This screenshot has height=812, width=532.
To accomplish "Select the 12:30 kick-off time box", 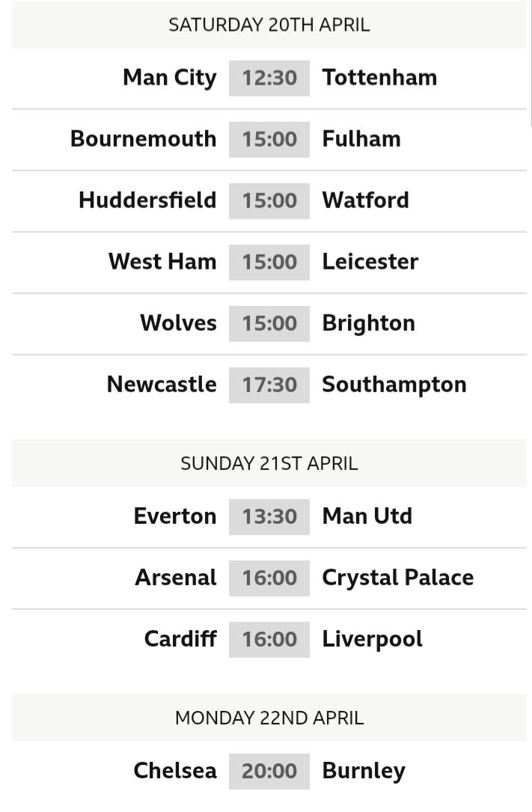I will [269, 78].
